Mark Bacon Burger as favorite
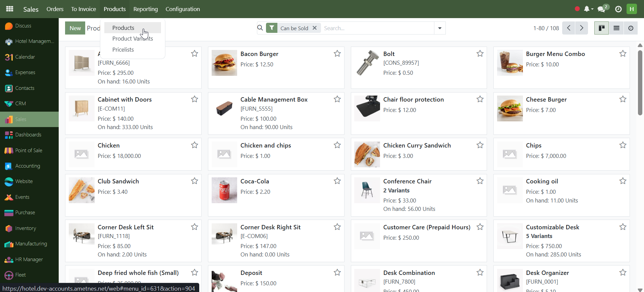This screenshot has height=292, width=644. click(x=337, y=54)
